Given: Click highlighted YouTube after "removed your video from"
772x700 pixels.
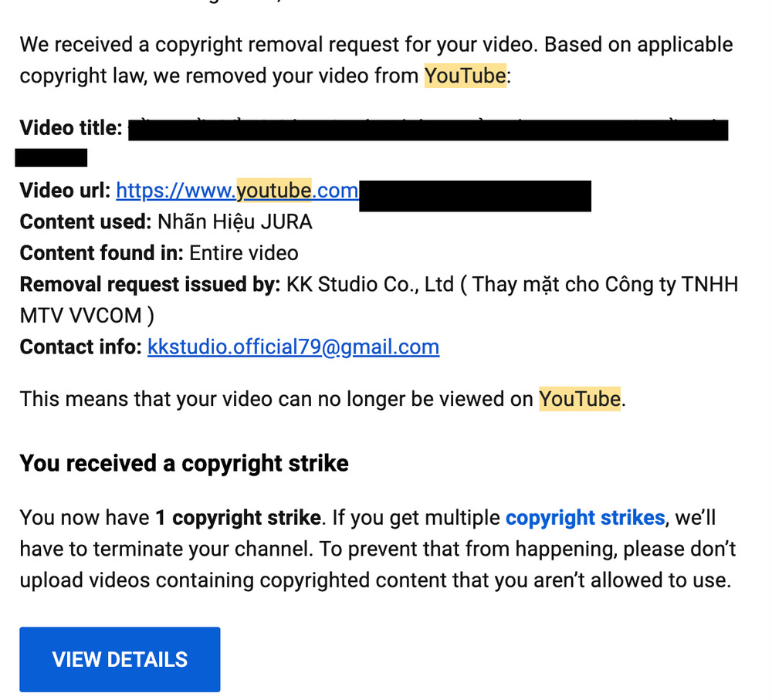Looking at the screenshot, I should click(466, 76).
